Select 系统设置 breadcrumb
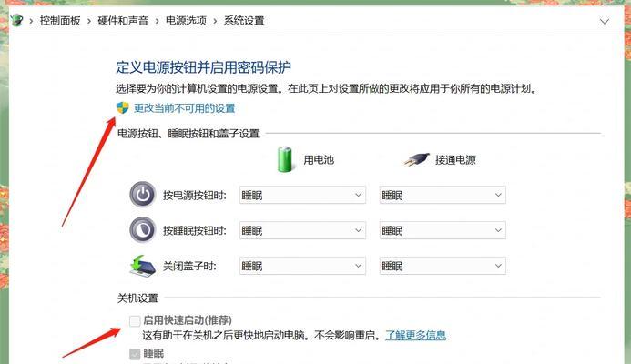Viewport: 631px width, 364px height. [x=244, y=21]
